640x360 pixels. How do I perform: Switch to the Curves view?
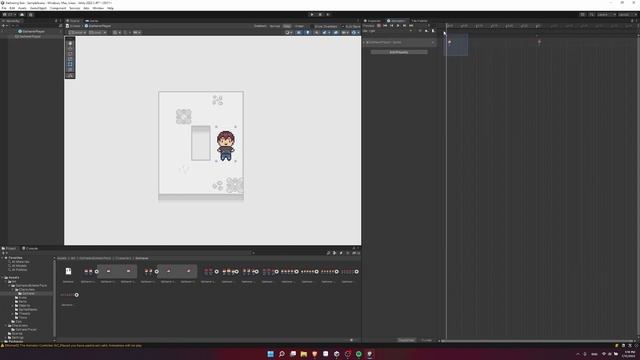tap(427, 340)
